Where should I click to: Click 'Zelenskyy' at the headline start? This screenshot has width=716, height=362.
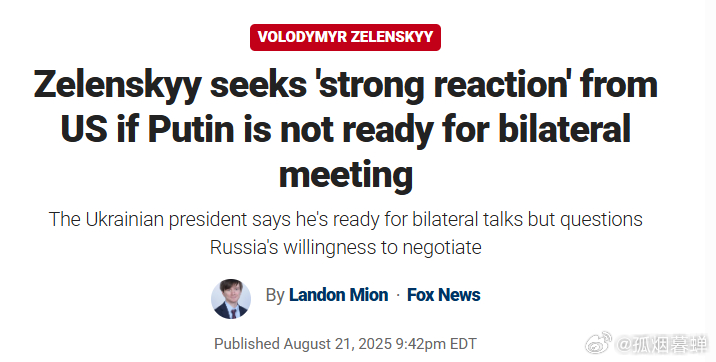(x=118, y=85)
